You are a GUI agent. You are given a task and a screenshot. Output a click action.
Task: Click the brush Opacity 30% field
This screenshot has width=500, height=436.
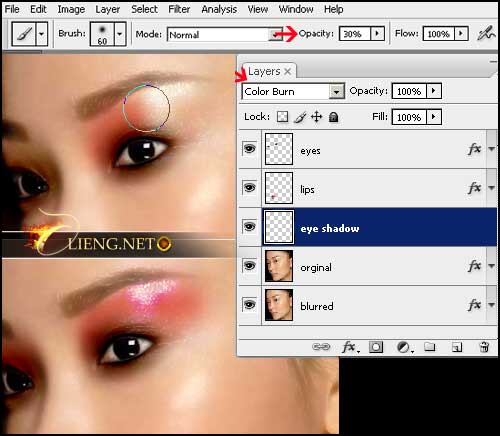coord(355,34)
